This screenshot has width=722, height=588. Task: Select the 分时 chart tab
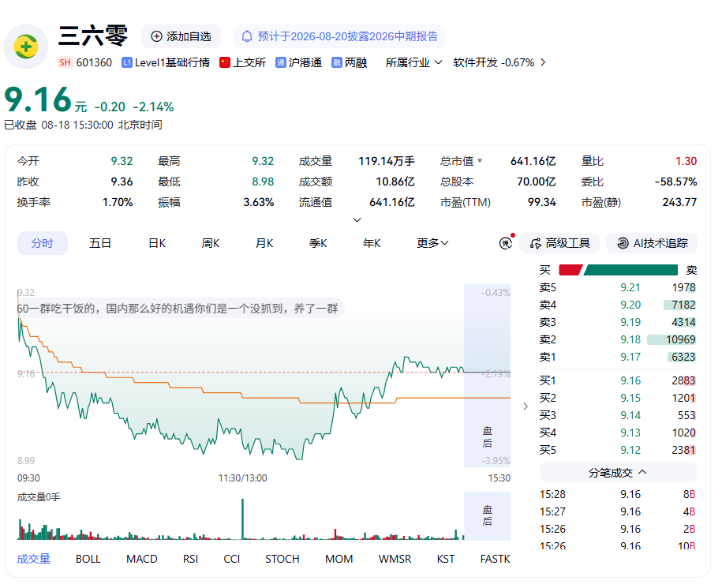pos(43,243)
